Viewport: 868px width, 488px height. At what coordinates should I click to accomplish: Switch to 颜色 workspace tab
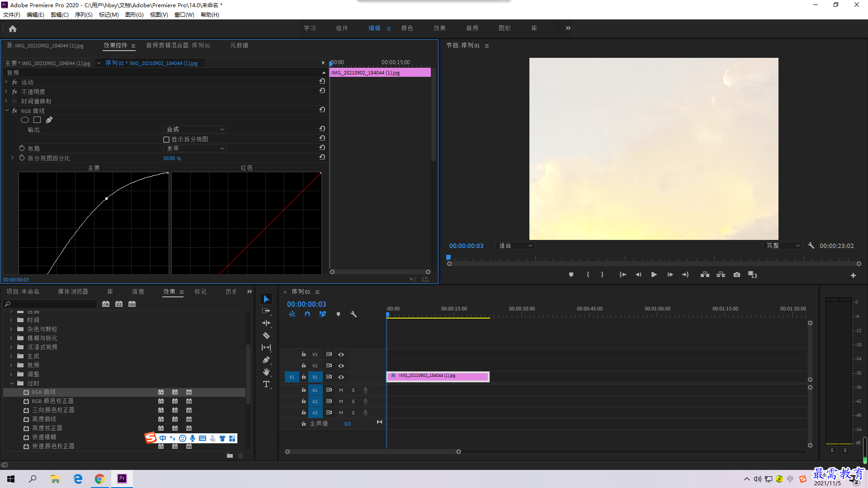click(407, 28)
